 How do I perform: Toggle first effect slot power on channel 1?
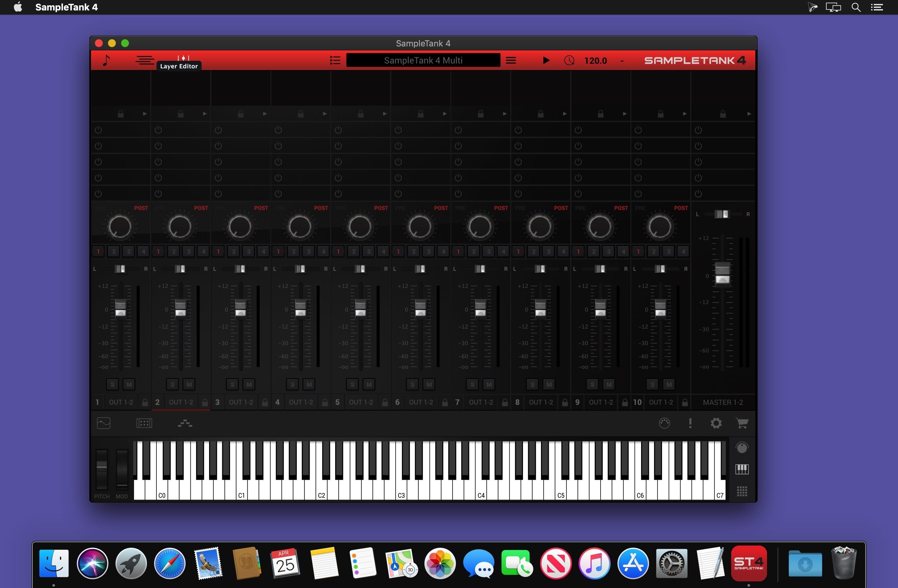(x=98, y=130)
